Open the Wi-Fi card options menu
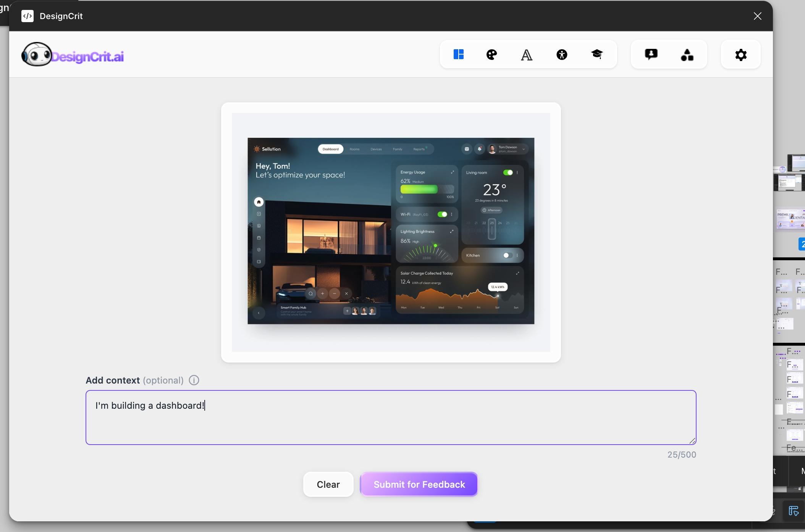The height and width of the screenshot is (532, 805). (x=451, y=214)
